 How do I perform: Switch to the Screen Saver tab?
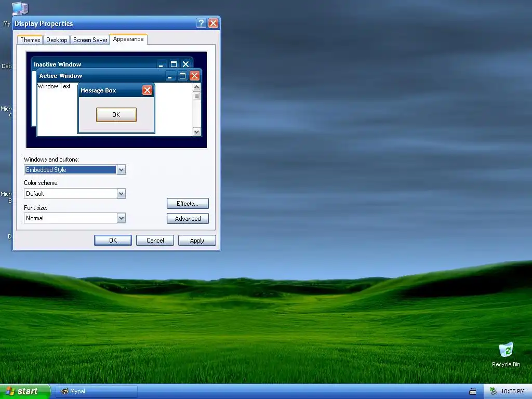pyautogui.click(x=90, y=39)
